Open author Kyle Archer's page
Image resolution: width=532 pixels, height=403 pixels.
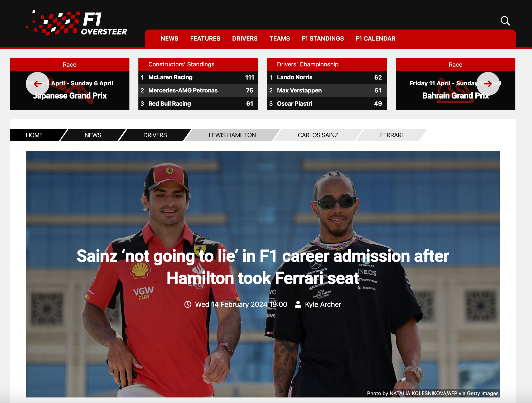pyautogui.click(x=323, y=304)
